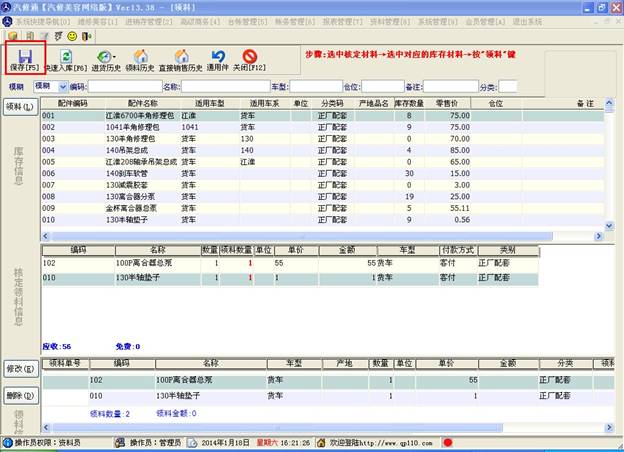This screenshot has height=452, width=624.
Task: Click the 库存数量 column header
Action: click(x=411, y=103)
